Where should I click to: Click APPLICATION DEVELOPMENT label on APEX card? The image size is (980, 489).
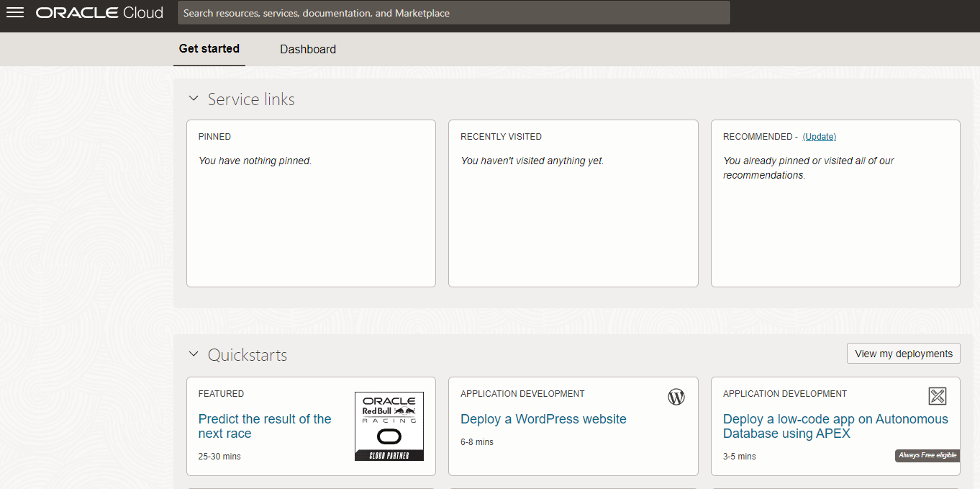tap(785, 394)
